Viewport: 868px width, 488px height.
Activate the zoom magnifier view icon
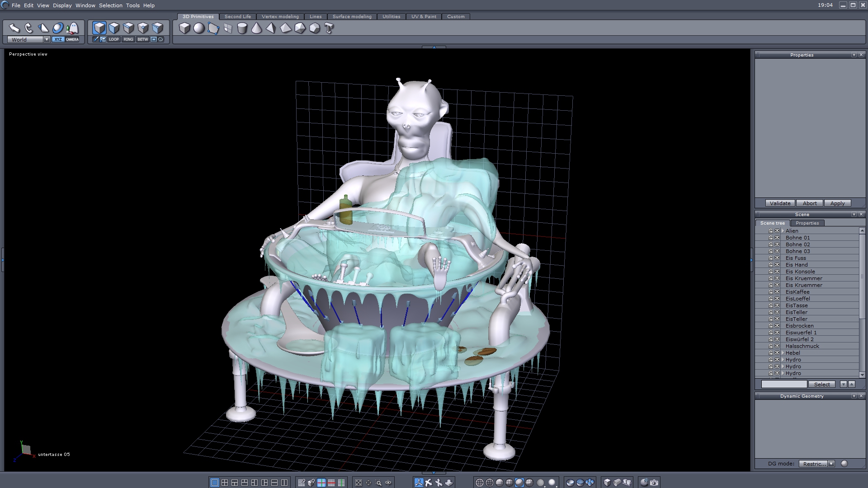pyautogui.click(x=378, y=483)
